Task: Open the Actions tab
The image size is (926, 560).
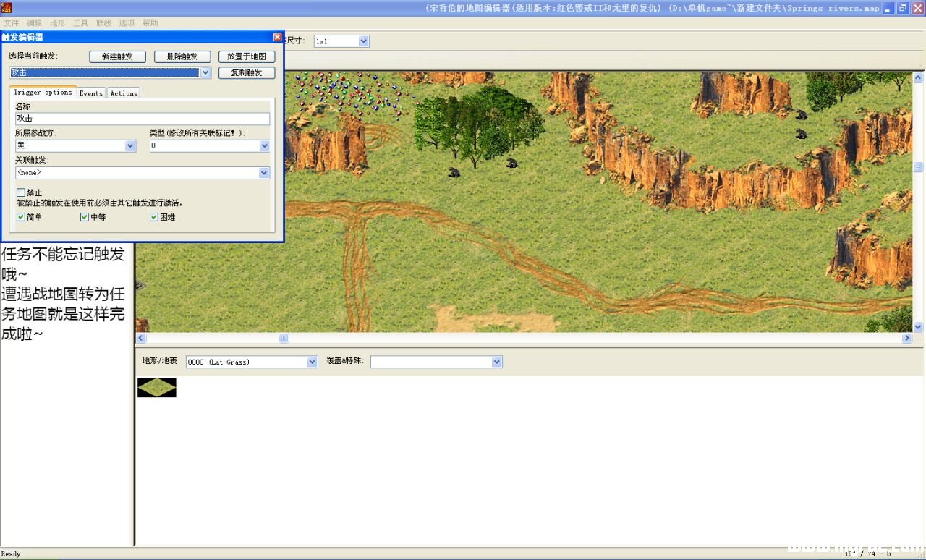Action: pyautogui.click(x=124, y=93)
